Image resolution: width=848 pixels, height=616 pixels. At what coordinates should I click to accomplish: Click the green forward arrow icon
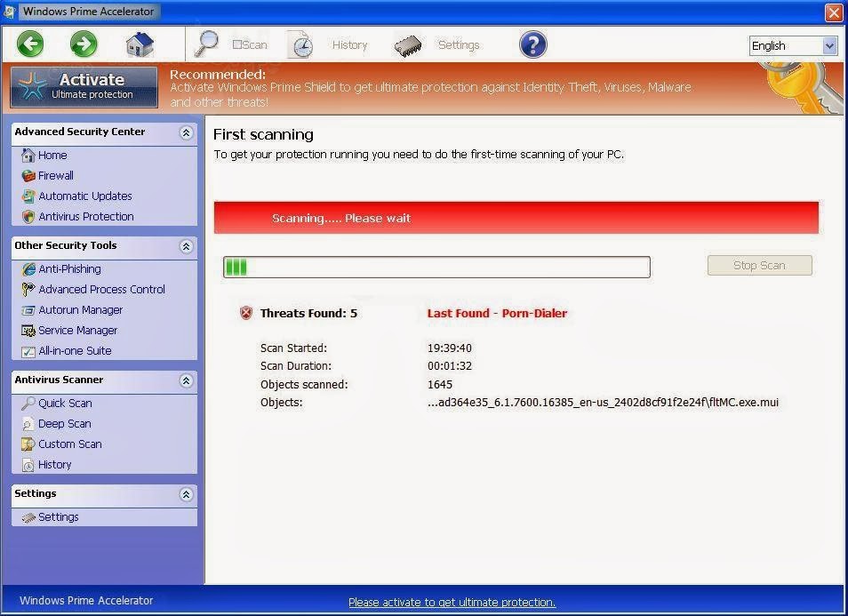84,44
